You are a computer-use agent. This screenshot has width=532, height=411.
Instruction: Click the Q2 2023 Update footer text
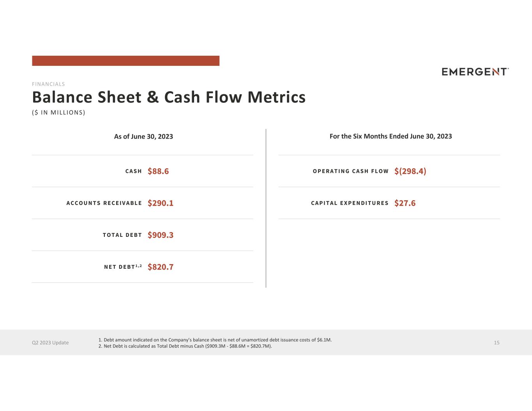click(50, 342)
